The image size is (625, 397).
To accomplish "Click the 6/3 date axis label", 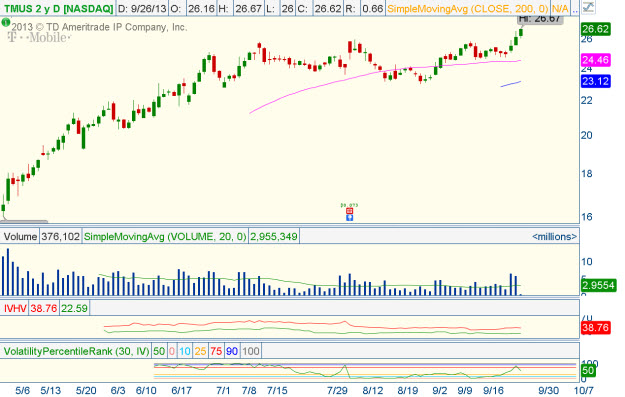I will 118,390.
